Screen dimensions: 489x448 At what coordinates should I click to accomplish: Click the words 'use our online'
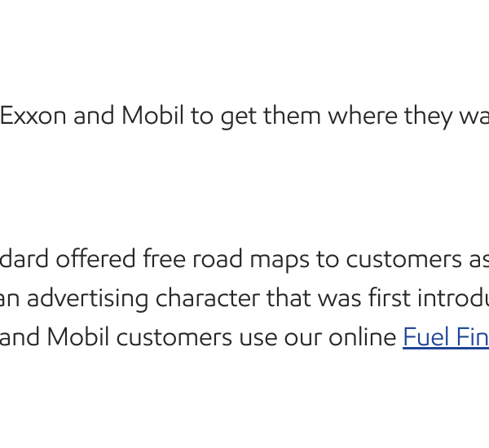pos(318,337)
